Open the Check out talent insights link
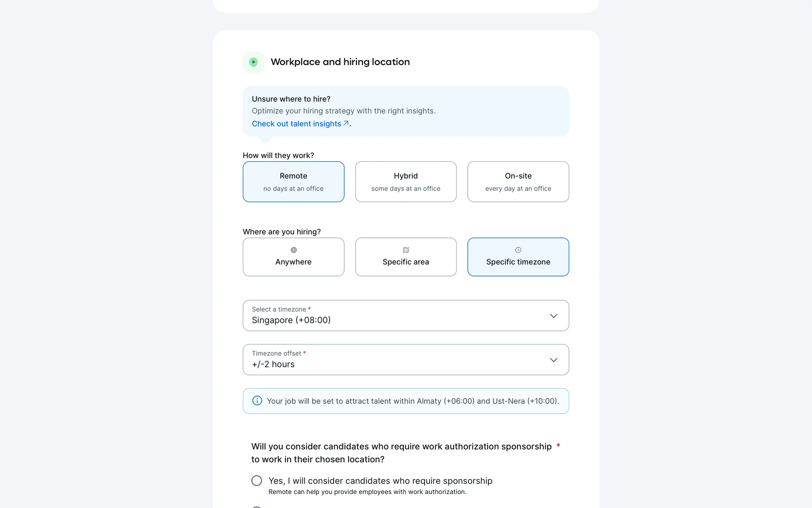Viewport: 812px width, 508px height. 296,124
